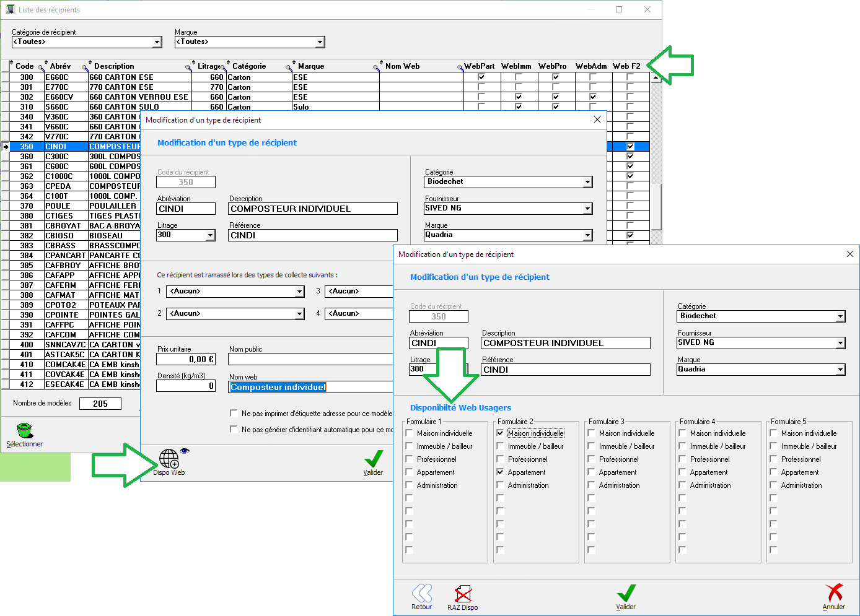
Task: Toggle Maison individuelle in Formulaire 2
Action: coord(500,433)
